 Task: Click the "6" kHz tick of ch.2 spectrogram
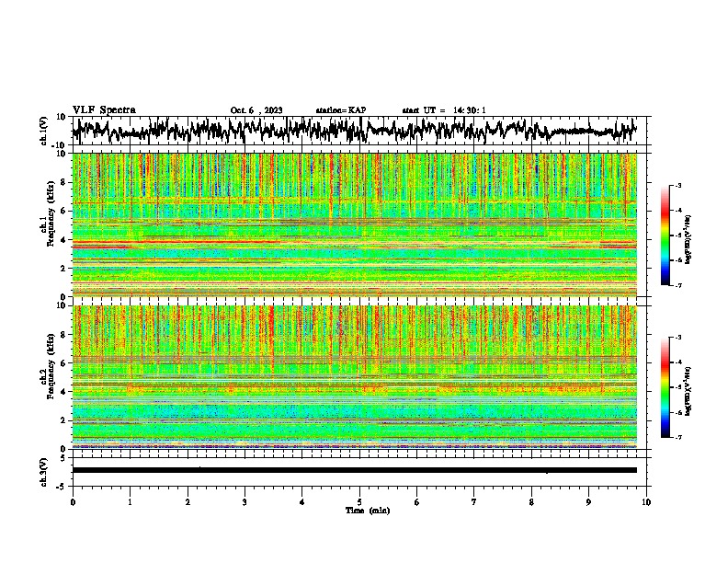[63, 363]
